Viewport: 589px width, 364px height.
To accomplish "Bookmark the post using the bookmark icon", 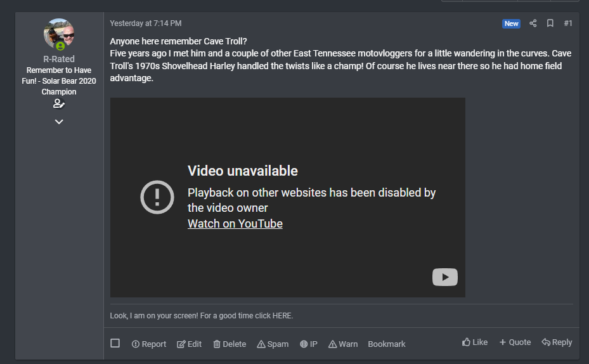I will tap(550, 23).
